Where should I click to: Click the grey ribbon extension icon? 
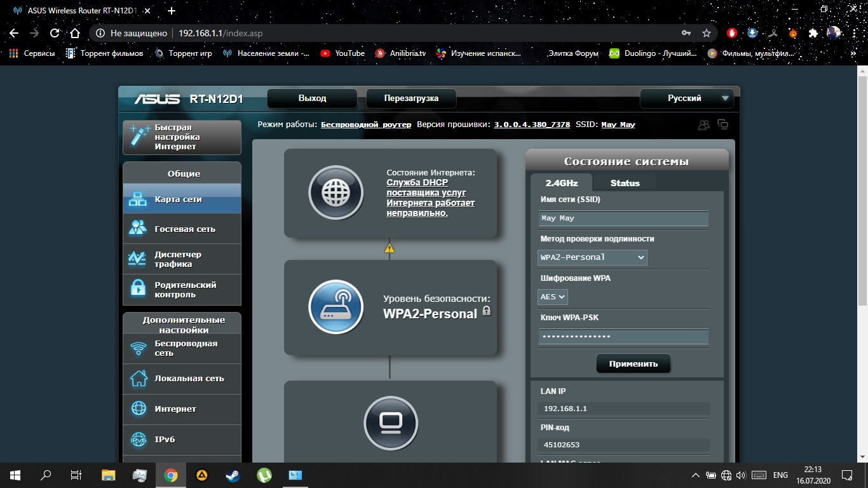(773, 33)
